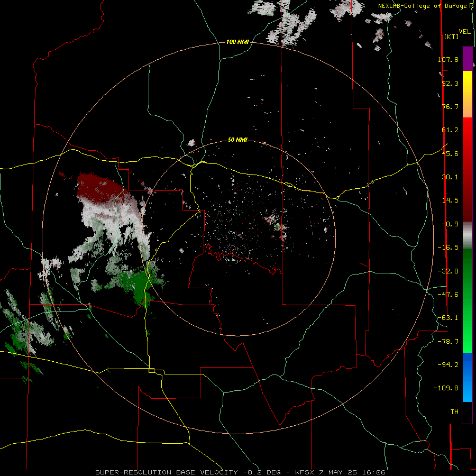Viewport: 476px width, 476px height.
Task: Click the -94.2 velocity scale value
Action: click(448, 365)
